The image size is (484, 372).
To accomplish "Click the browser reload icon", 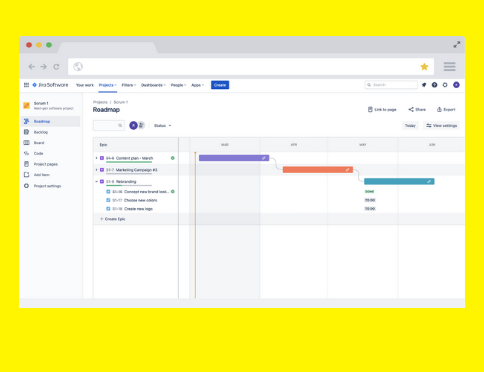I will pos(56,67).
